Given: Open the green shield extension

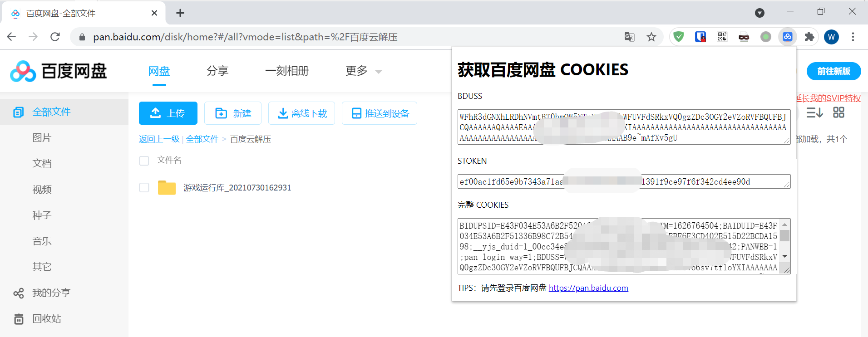Looking at the screenshot, I should tap(679, 37).
